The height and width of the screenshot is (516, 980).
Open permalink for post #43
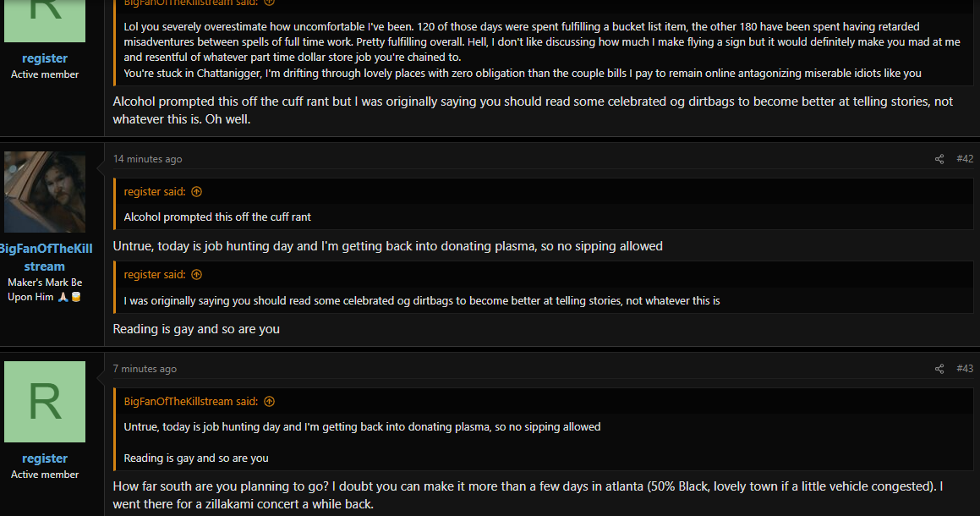965,369
